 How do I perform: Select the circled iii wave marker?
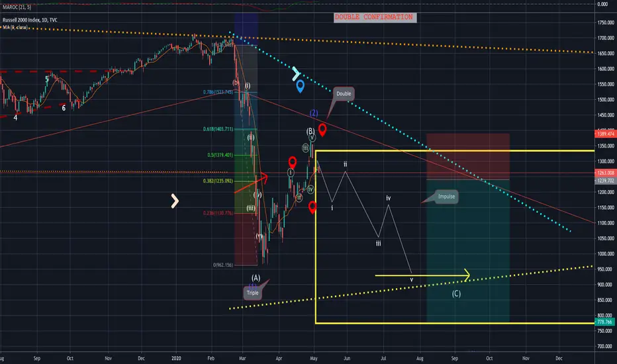(306, 148)
